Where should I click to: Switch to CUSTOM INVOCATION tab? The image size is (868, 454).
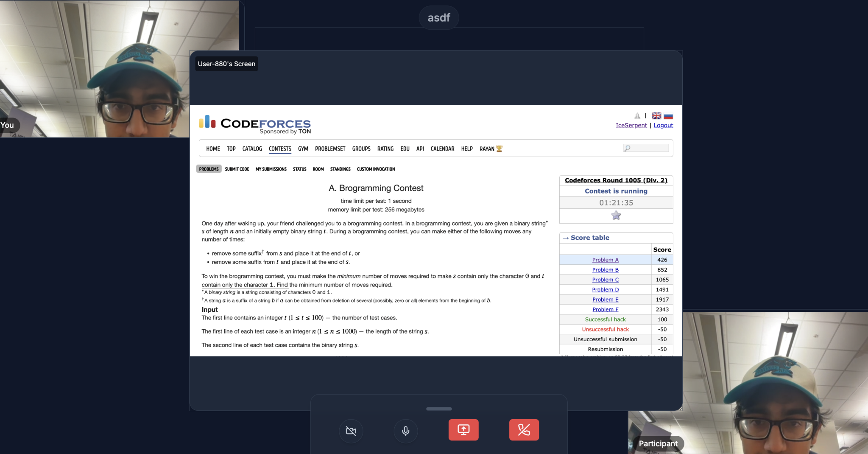click(376, 169)
